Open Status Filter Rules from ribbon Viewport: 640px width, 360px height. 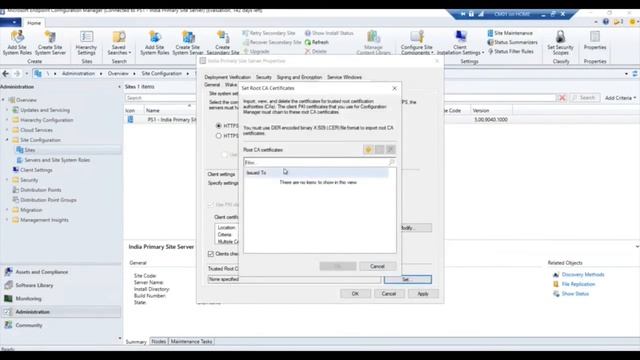[x=511, y=52]
